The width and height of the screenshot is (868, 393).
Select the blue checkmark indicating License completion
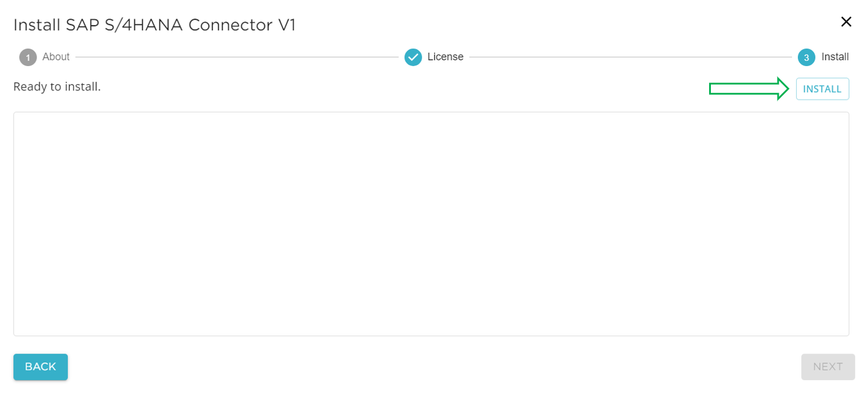(x=413, y=57)
